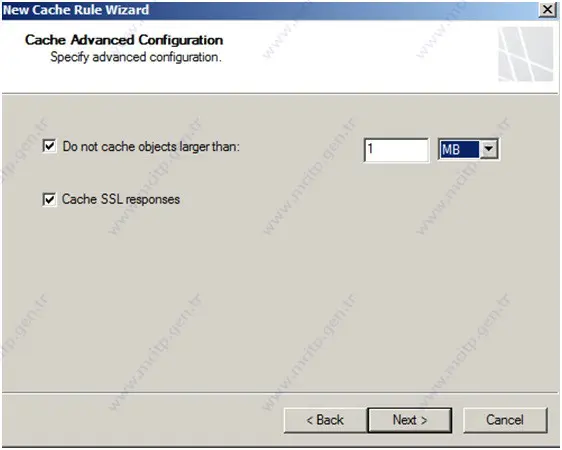
Task: Close the New Cache Rule Wizard dialog
Action: pos(547,10)
